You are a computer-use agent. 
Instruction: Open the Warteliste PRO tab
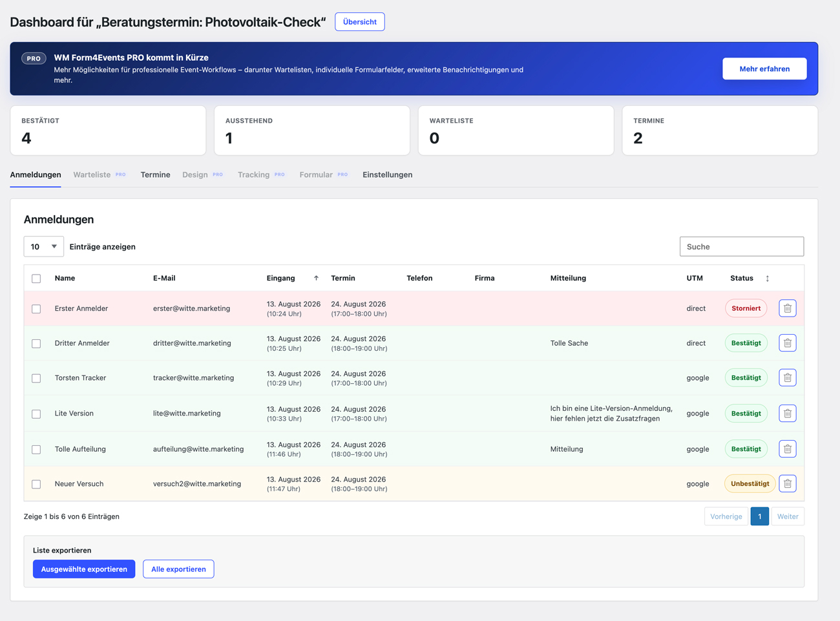[x=100, y=174]
